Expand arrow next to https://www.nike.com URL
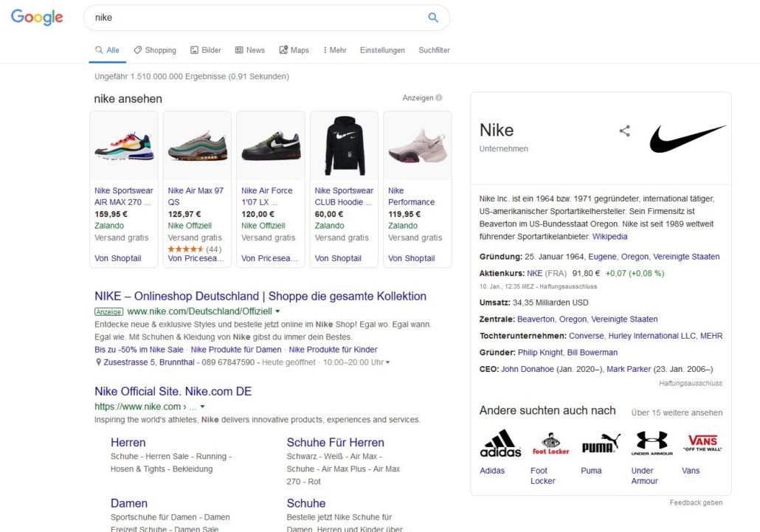Viewport: 760px width, 532px height. [203, 407]
